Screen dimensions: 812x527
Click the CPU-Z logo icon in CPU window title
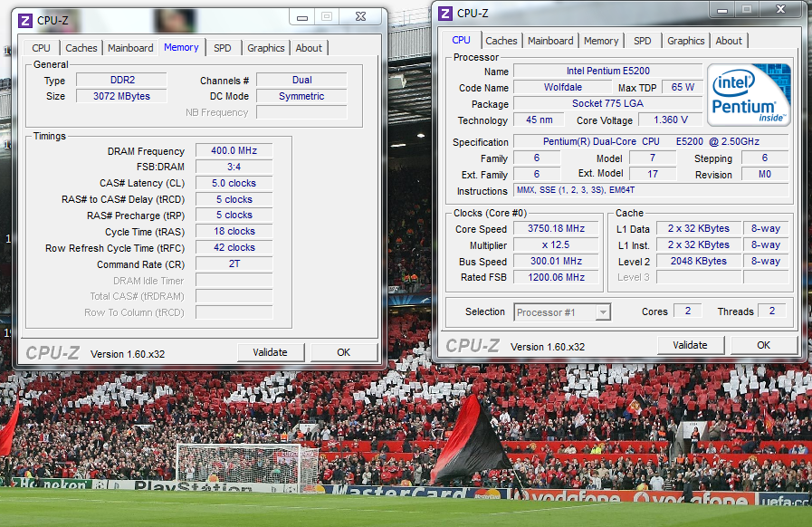[444, 13]
